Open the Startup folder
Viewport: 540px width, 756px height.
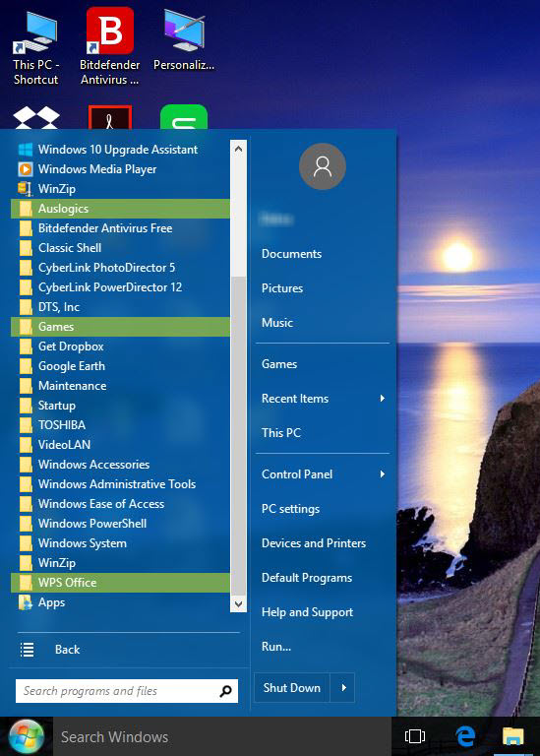coord(120,406)
